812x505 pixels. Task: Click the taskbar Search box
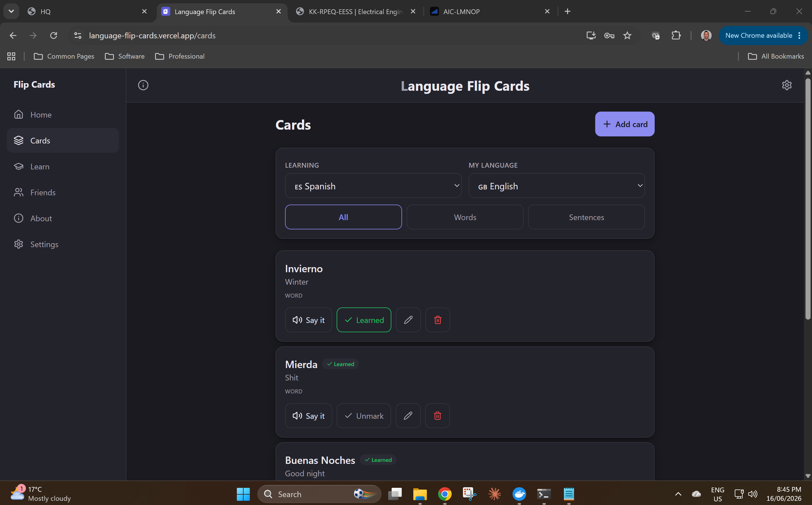[x=319, y=494]
